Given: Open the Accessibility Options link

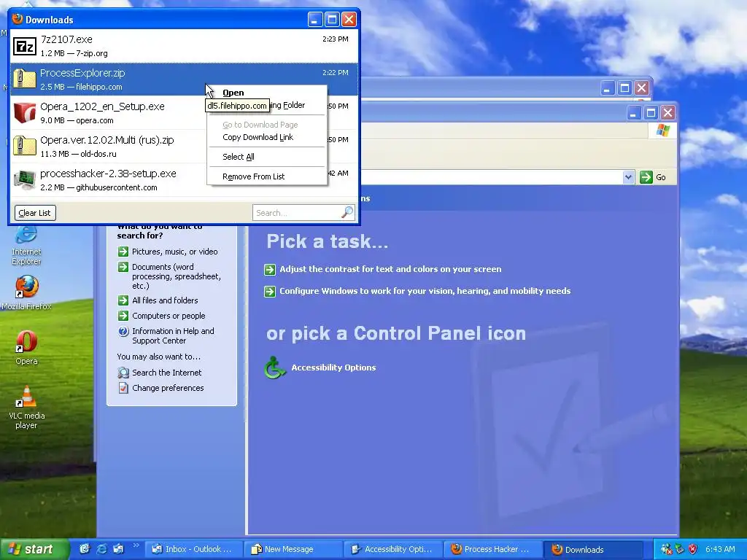Looking at the screenshot, I should (x=333, y=367).
